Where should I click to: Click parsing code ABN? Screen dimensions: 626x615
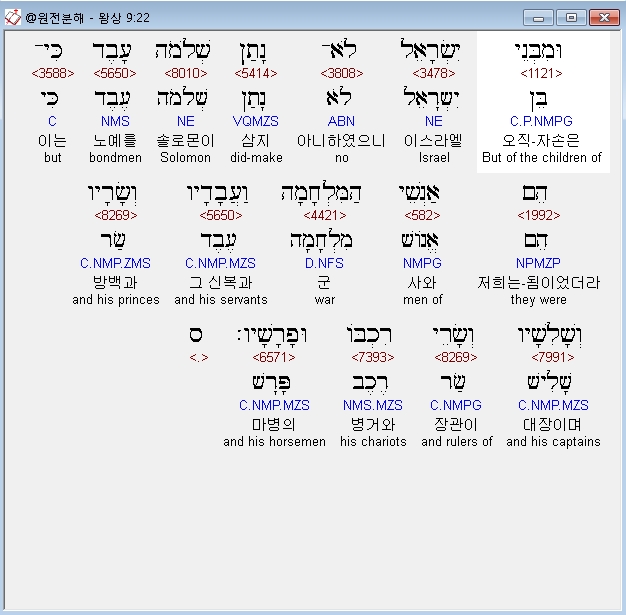(341, 121)
